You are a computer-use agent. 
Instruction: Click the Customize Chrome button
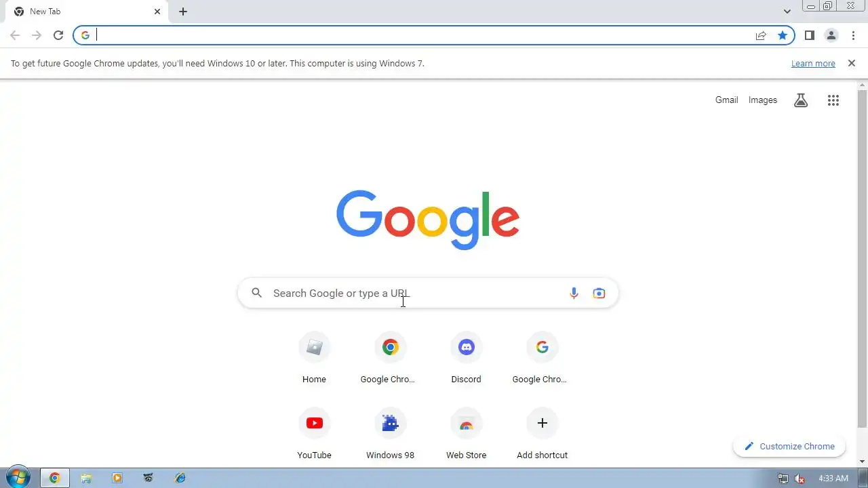789,446
